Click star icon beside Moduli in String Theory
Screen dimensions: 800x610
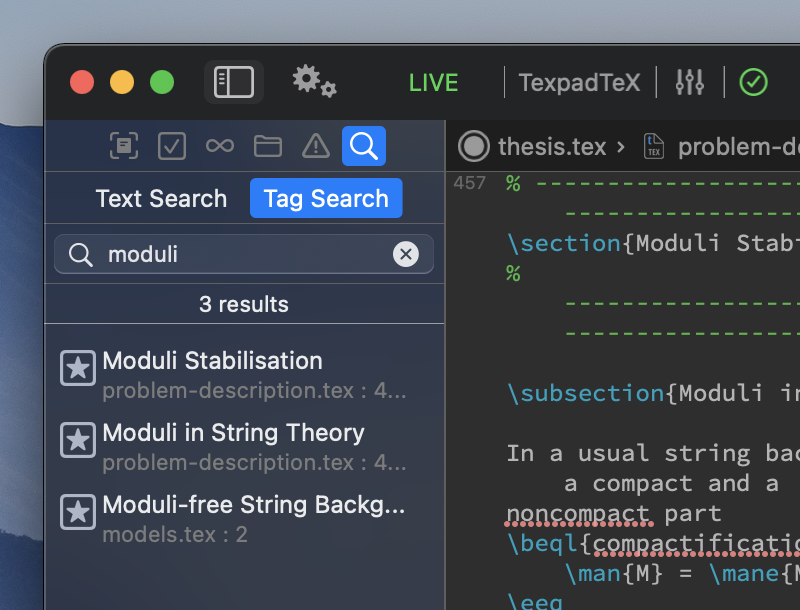click(78, 440)
